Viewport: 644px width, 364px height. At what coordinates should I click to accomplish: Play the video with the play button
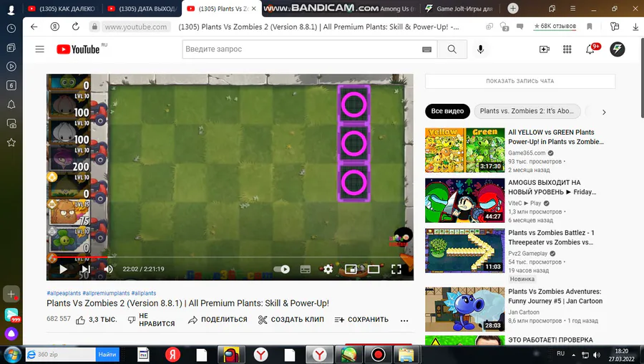(x=63, y=269)
